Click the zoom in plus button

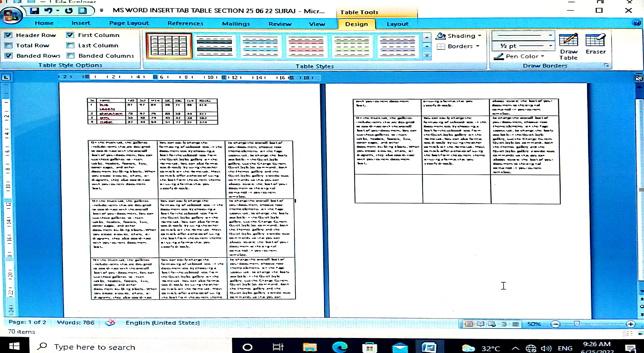tap(630, 324)
